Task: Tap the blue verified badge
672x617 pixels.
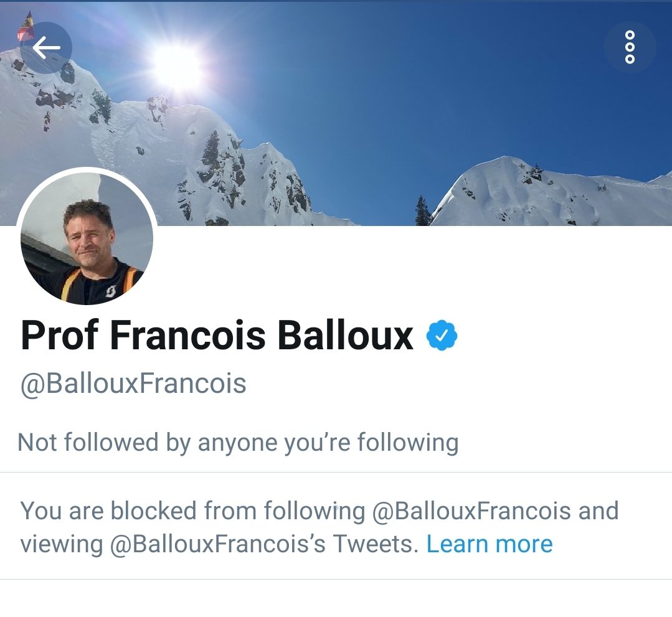Action: click(x=442, y=335)
